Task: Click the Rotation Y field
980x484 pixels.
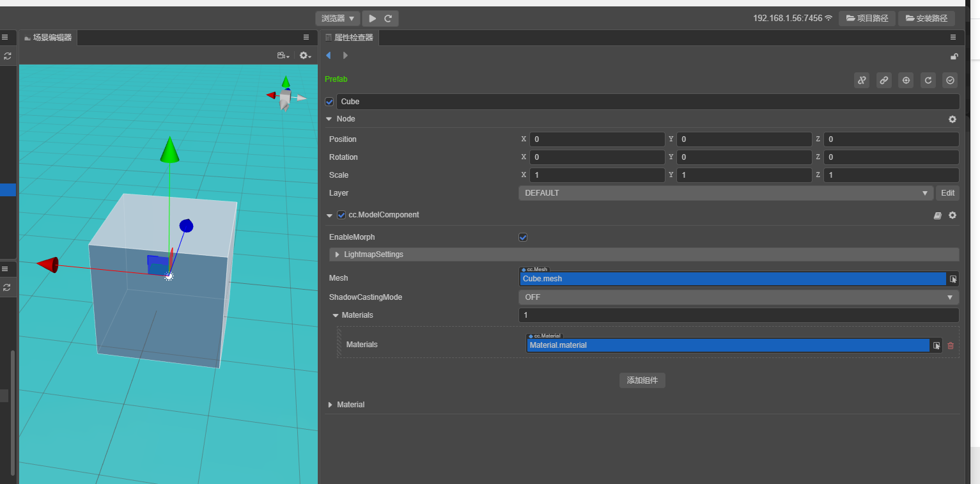Action: (x=744, y=157)
